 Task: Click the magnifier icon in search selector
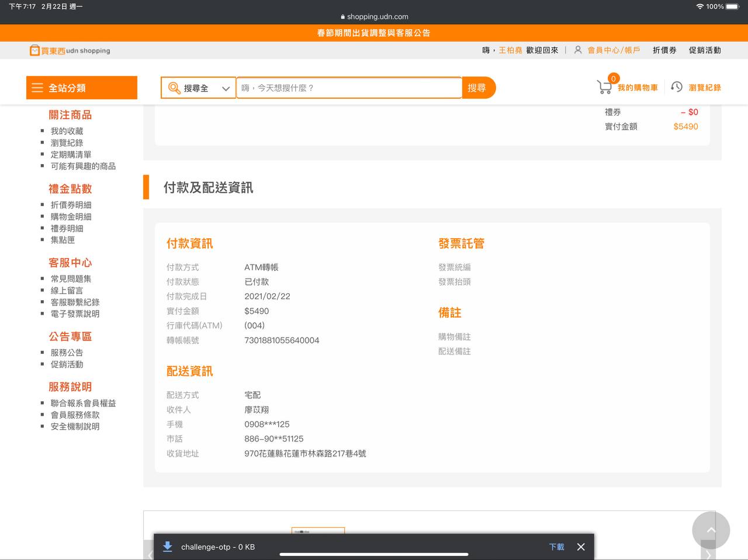coord(174,88)
